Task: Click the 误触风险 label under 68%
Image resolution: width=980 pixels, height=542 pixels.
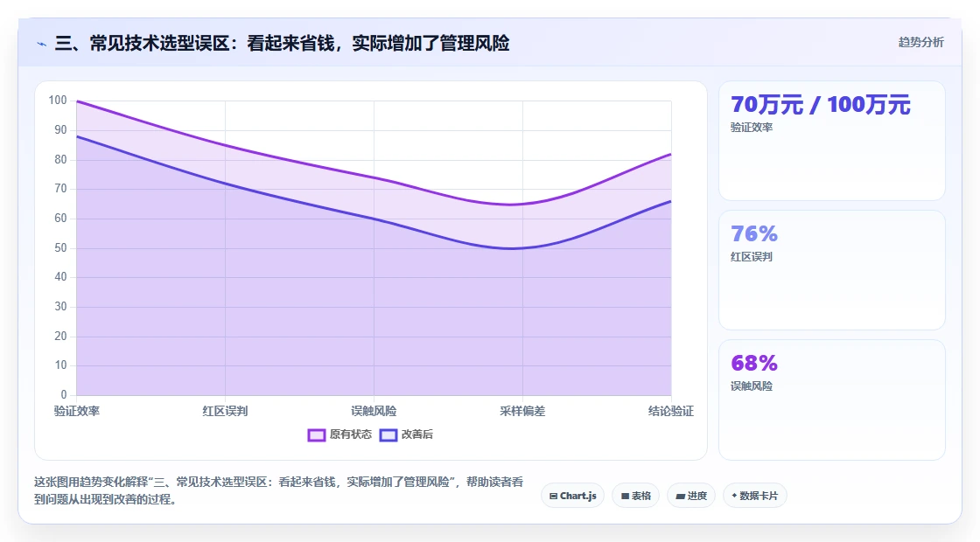Action: point(752,386)
